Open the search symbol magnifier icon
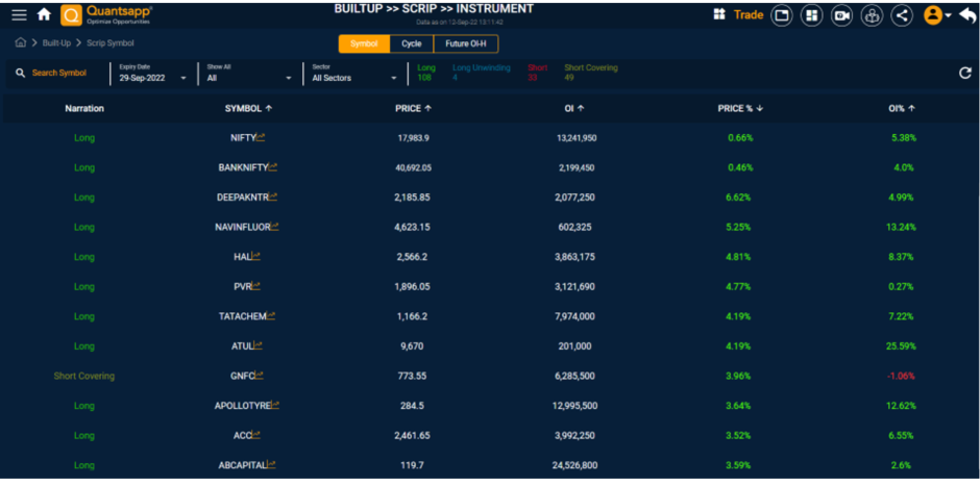980x480 pixels. click(20, 73)
